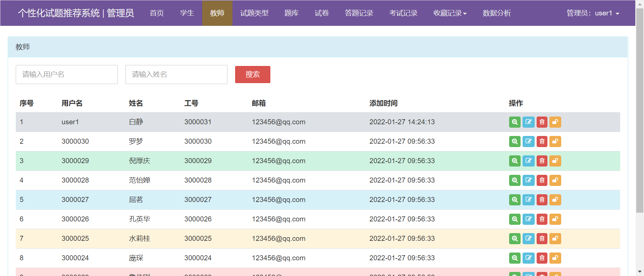Focus the 请输入姓名 search field

click(x=176, y=74)
